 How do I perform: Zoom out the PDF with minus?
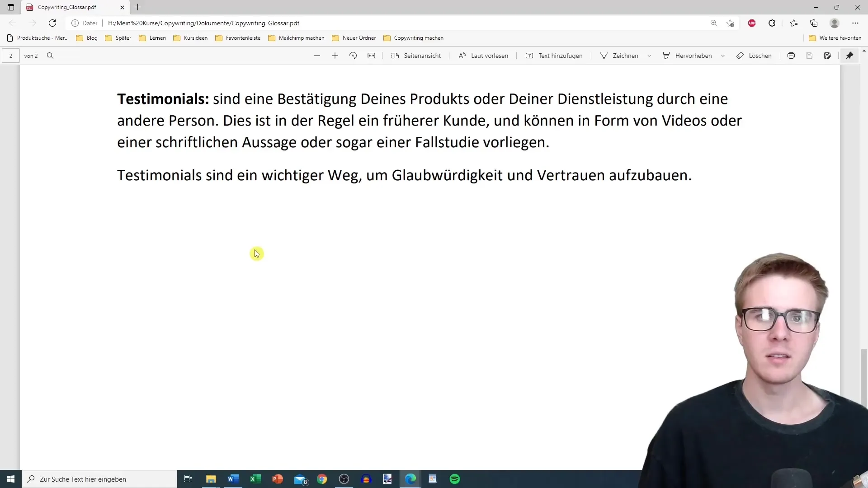(x=317, y=56)
